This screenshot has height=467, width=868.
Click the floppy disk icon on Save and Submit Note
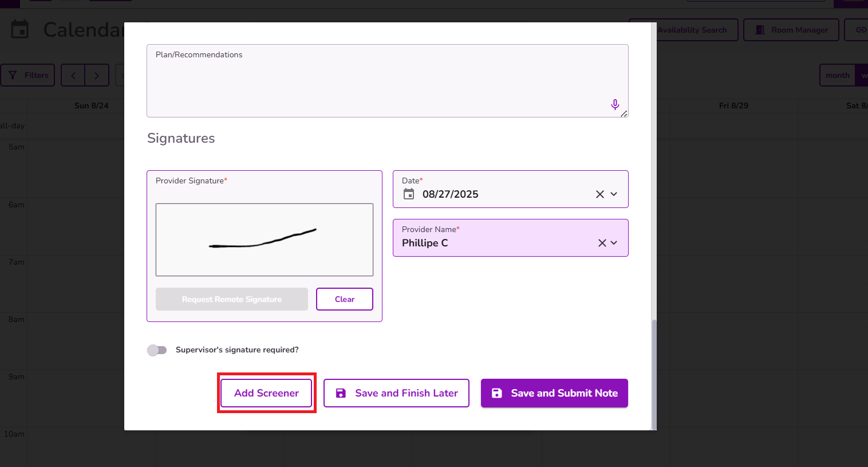click(497, 393)
